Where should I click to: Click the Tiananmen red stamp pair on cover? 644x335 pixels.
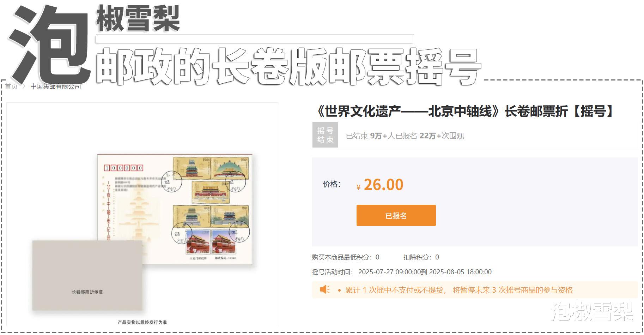(x=212, y=242)
